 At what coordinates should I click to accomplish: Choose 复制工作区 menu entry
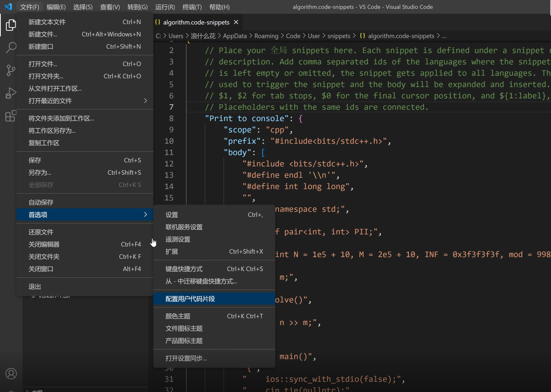(x=85, y=143)
